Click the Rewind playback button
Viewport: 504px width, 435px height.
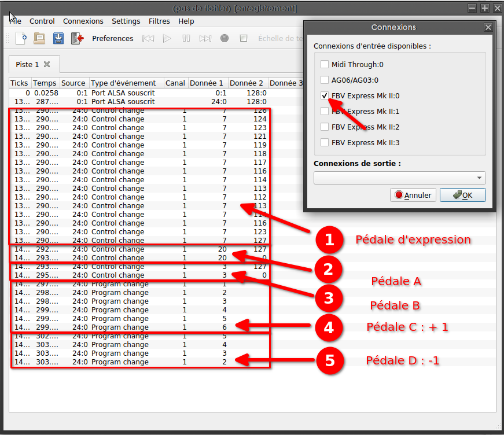pos(148,39)
